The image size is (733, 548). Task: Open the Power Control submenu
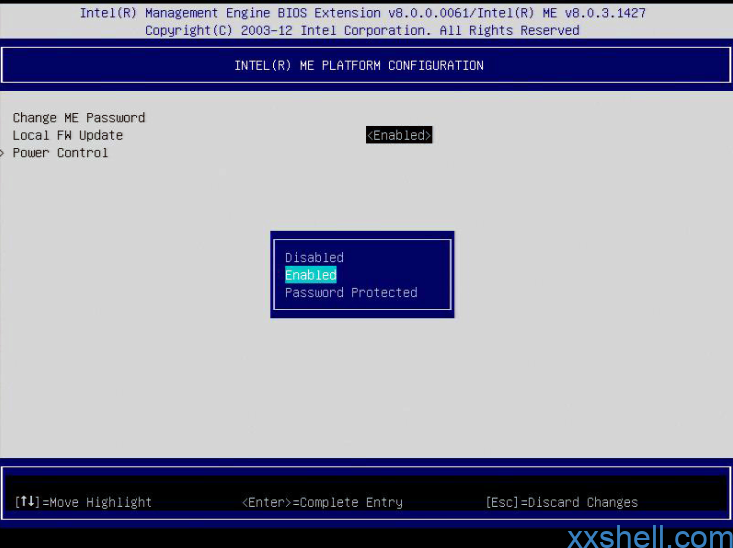pos(60,153)
